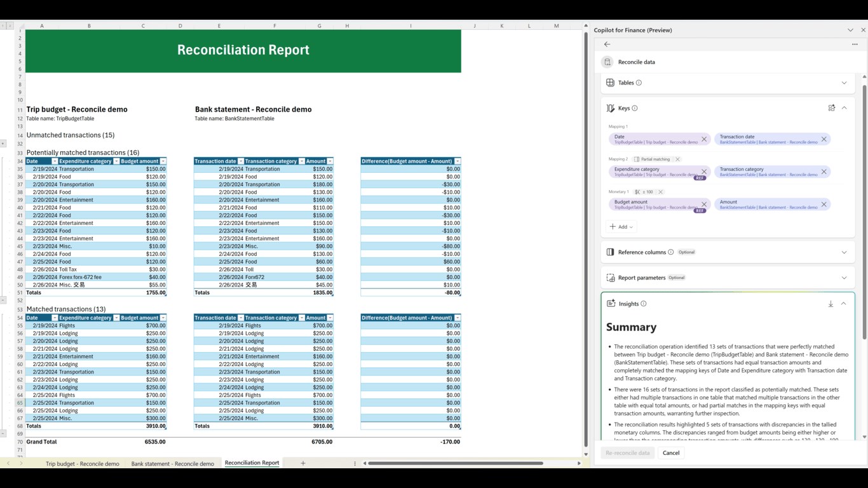The height and width of the screenshot is (488, 868).
Task: Close the Copilot for Finance pane
Action: pyautogui.click(x=863, y=30)
